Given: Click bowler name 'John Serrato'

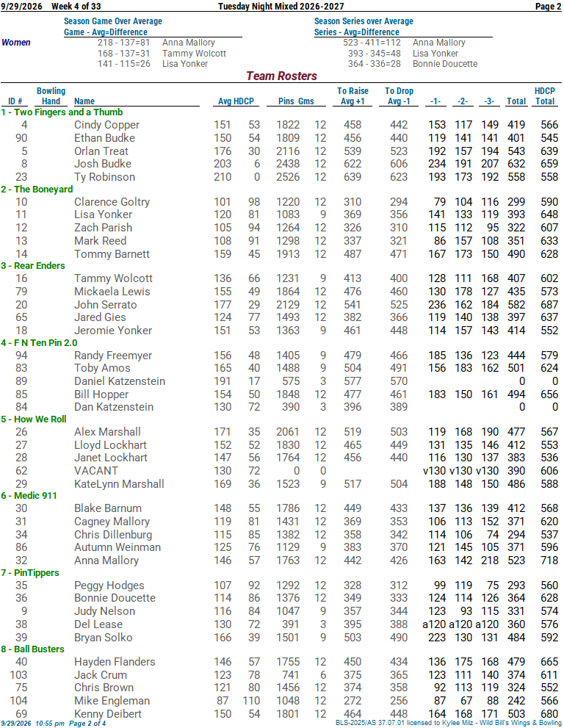Looking at the screenshot, I should 105,305.
